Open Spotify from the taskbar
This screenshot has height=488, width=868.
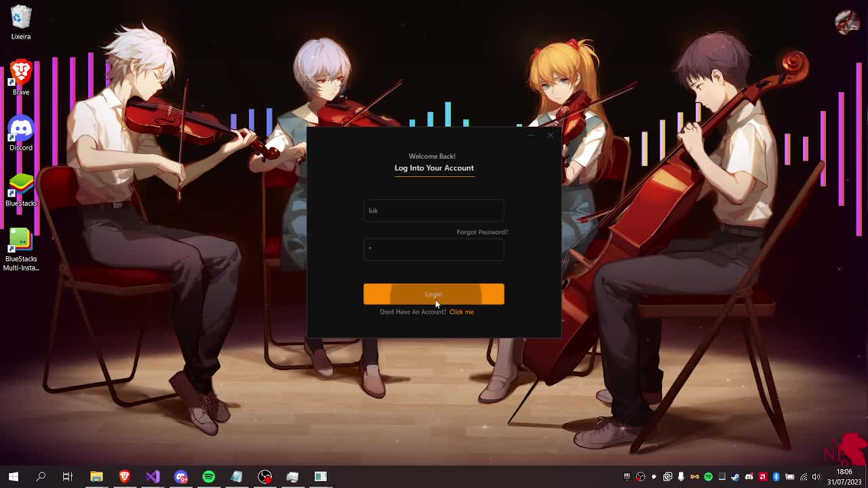[x=209, y=476]
